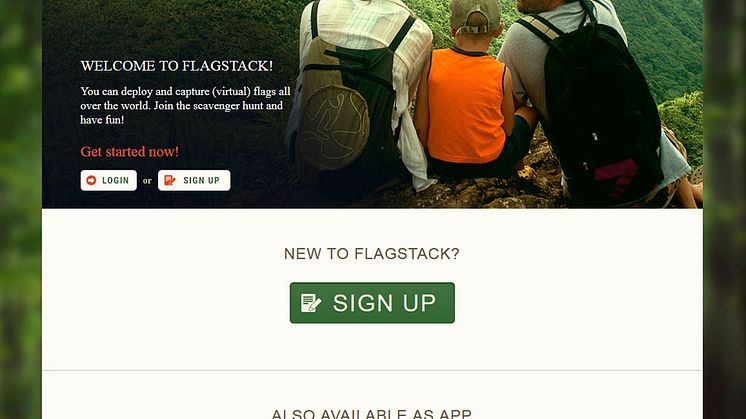This screenshot has height=419, width=746.
Task: Click the large green SIGN UP button
Action: tap(372, 303)
